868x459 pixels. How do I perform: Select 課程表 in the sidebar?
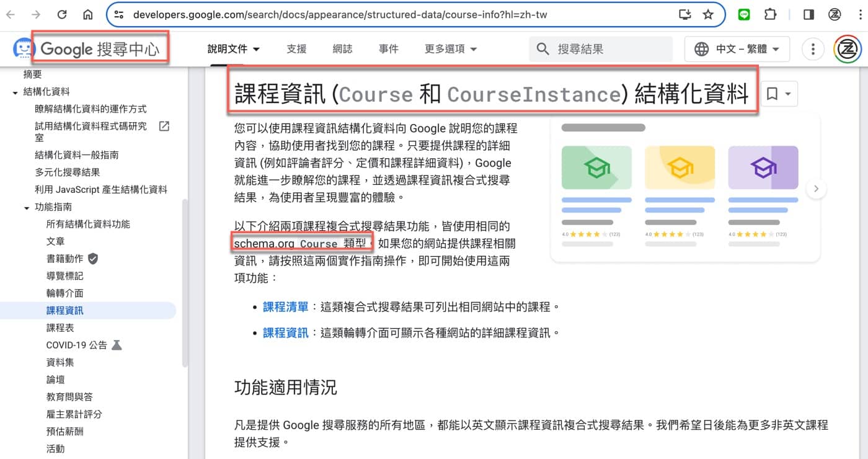point(60,328)
